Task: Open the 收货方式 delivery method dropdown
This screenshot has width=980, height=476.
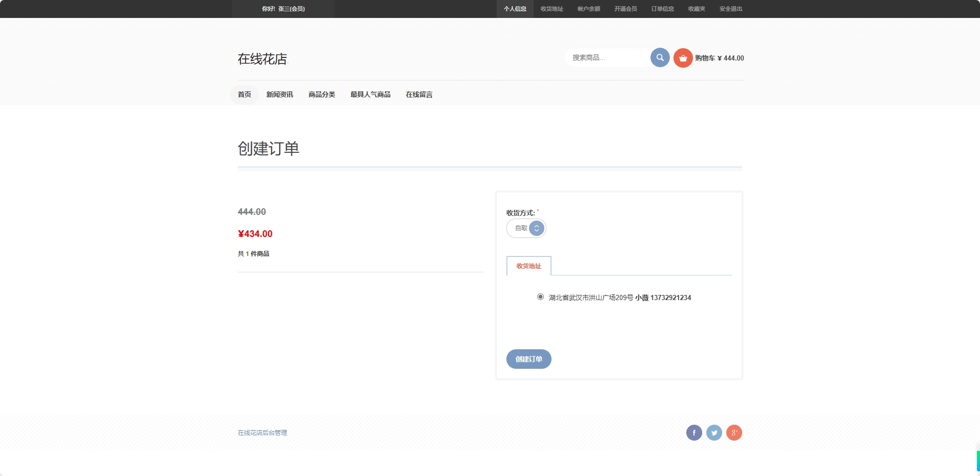Action: pyautogui.click(x=526, y=228)
